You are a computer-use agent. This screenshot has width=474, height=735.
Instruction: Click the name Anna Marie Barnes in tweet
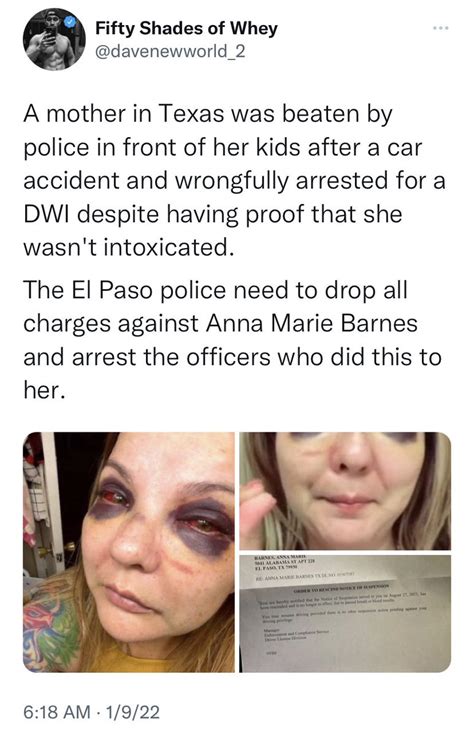point(311,323)
